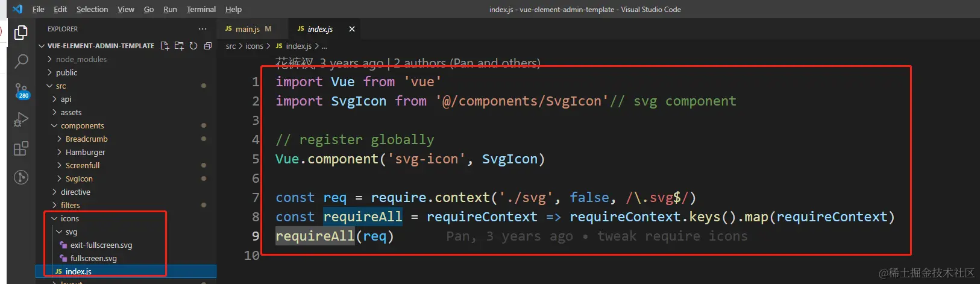
Task: Click the New Folder icon in Explorer
Action: point(179,46)
